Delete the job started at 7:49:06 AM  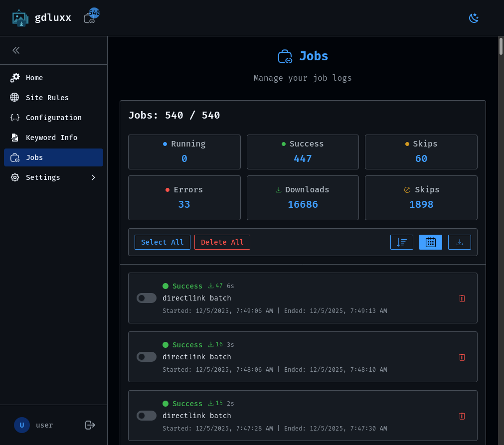click(462, 298)
